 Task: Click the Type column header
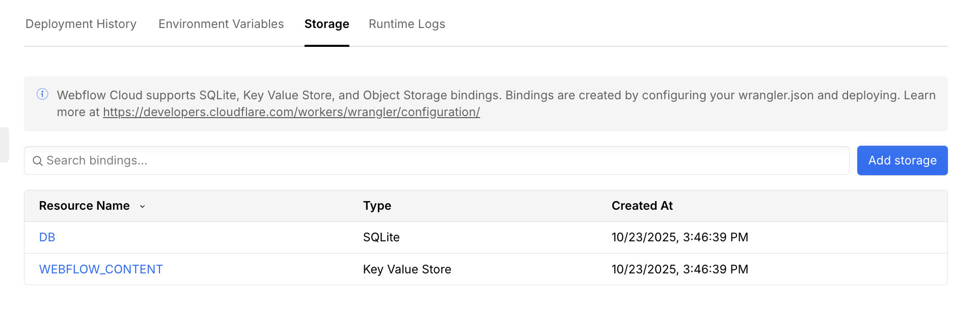pos(377,206)
